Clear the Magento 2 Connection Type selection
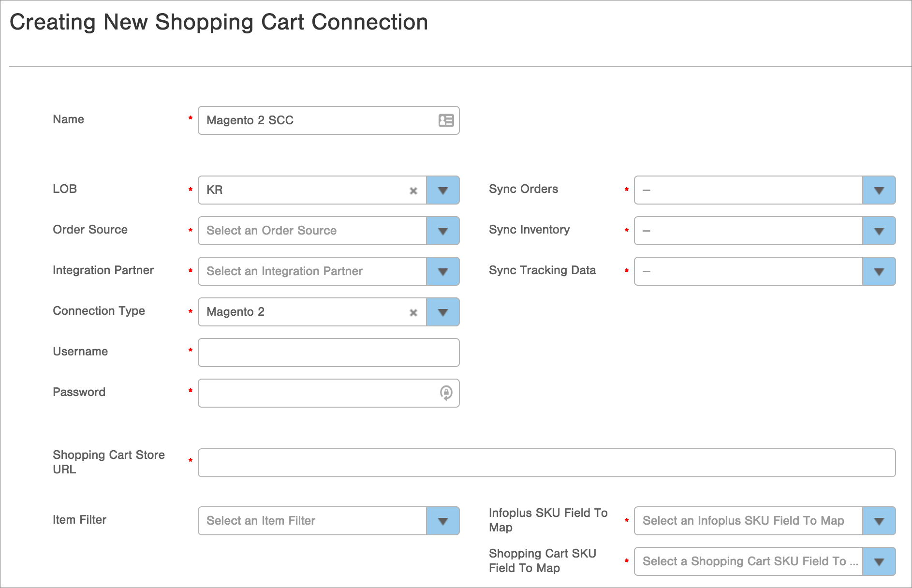 [413, 312]
